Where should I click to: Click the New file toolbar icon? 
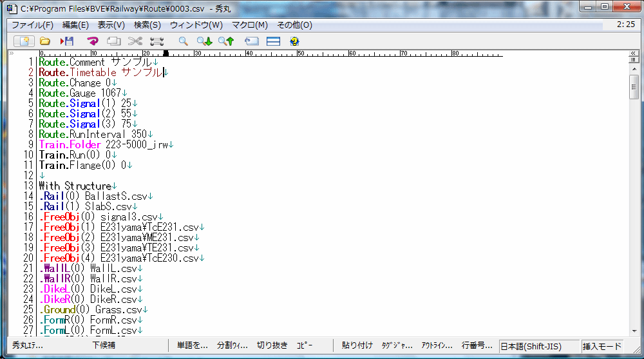tap(24, 41)
